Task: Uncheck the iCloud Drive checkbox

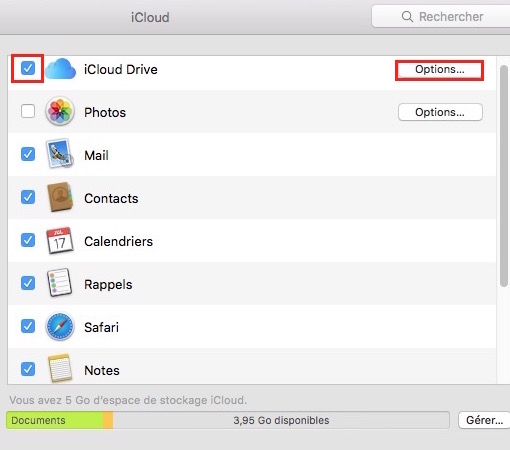Action: point(28,68)
